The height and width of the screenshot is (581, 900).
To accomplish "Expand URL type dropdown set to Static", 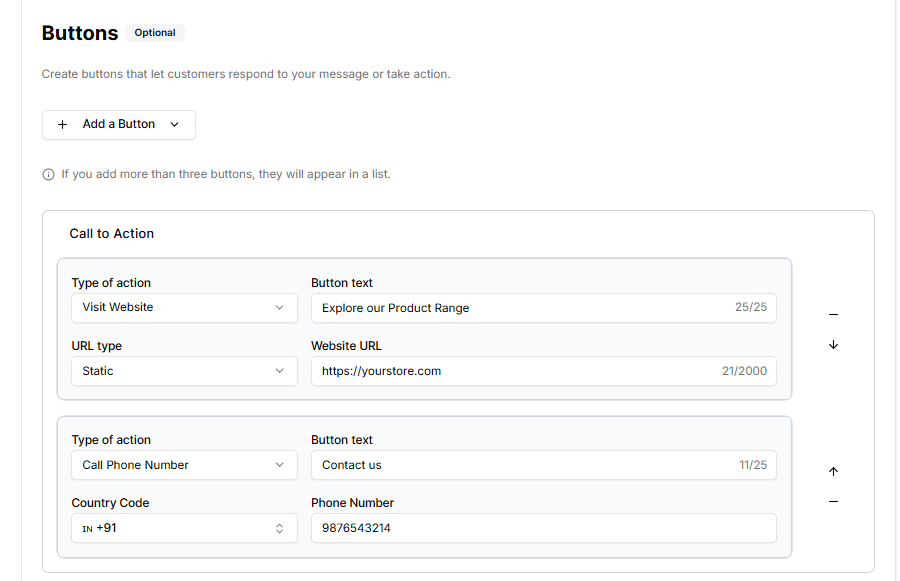I will click(x=184, y=371).
